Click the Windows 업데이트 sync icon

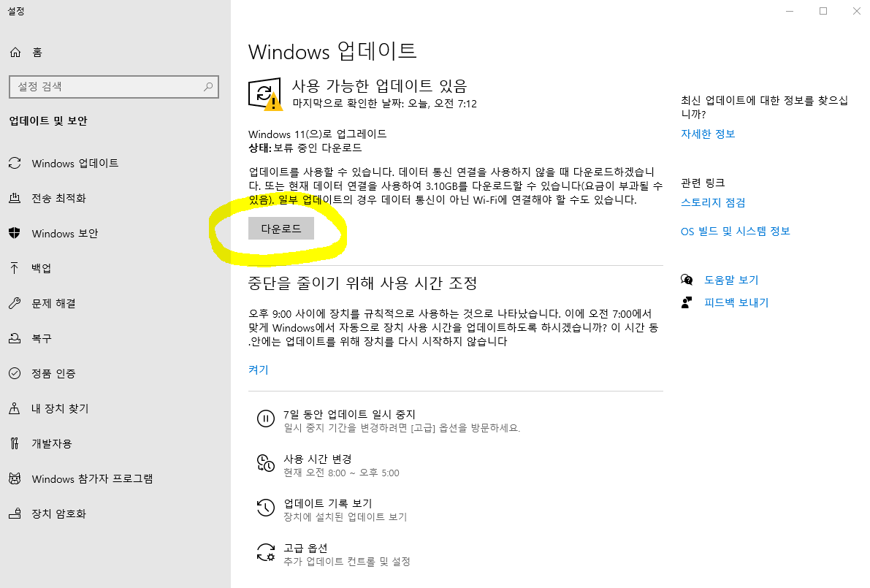[x=15, y=163]
